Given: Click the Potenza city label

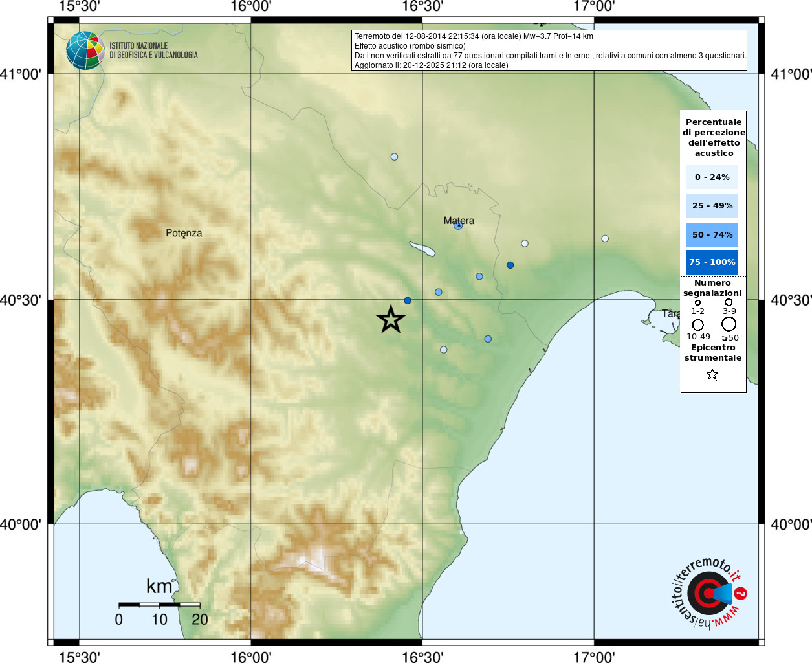Looking at the screenshot, I should coord(184,233).
